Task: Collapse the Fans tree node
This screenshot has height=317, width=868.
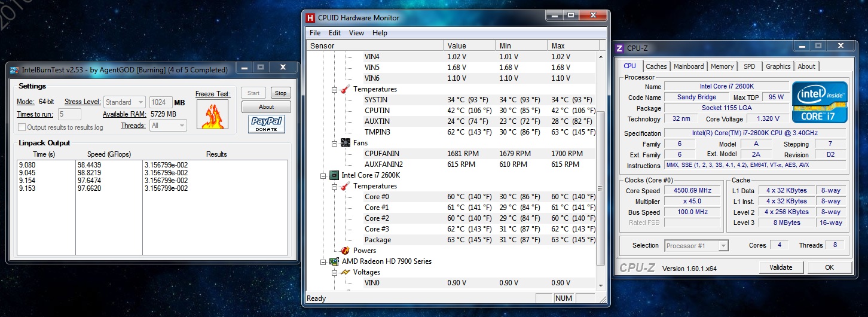Action: point(334,143)
